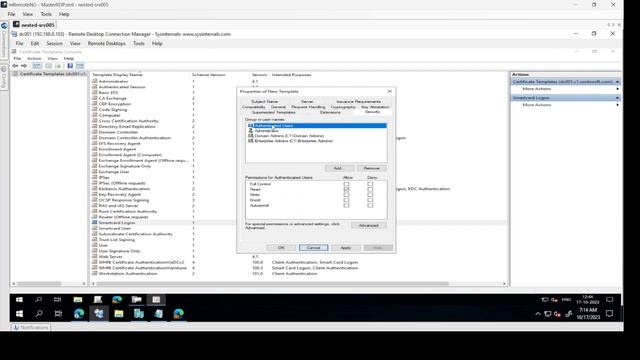Viewport: 640px width, 360px height.
Task: Open the Extensions tab
Action: (330, 112)
